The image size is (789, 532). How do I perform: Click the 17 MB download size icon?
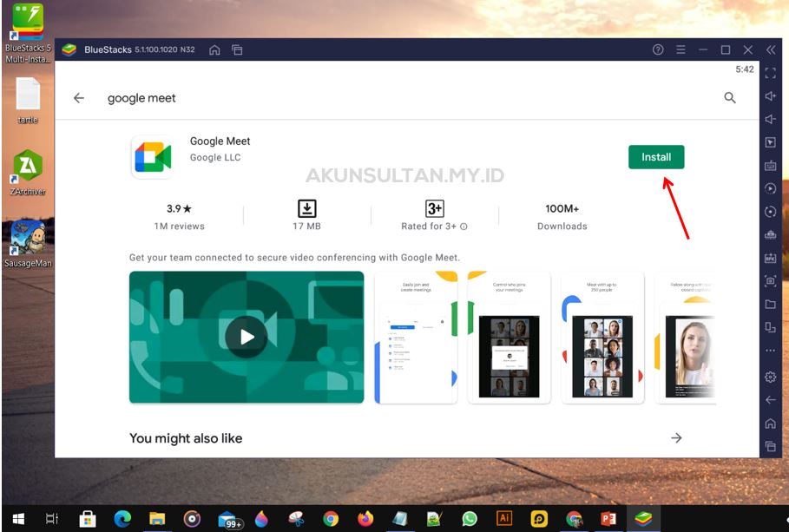coord(307,208)
